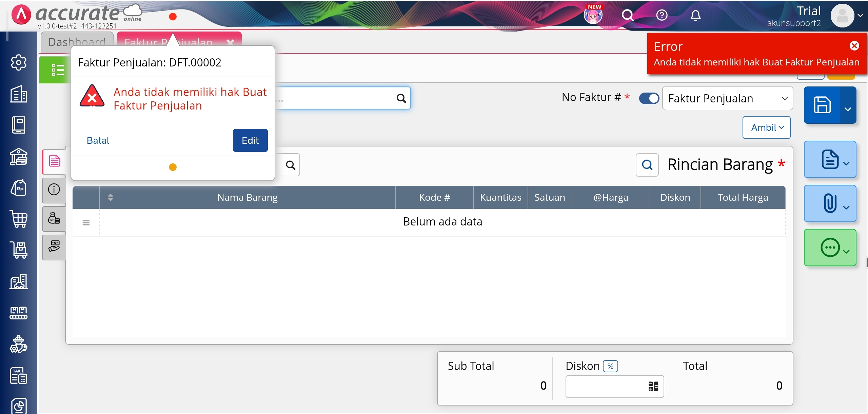Toggle the Diskon percent switch
868x414 pixels.
610,366
